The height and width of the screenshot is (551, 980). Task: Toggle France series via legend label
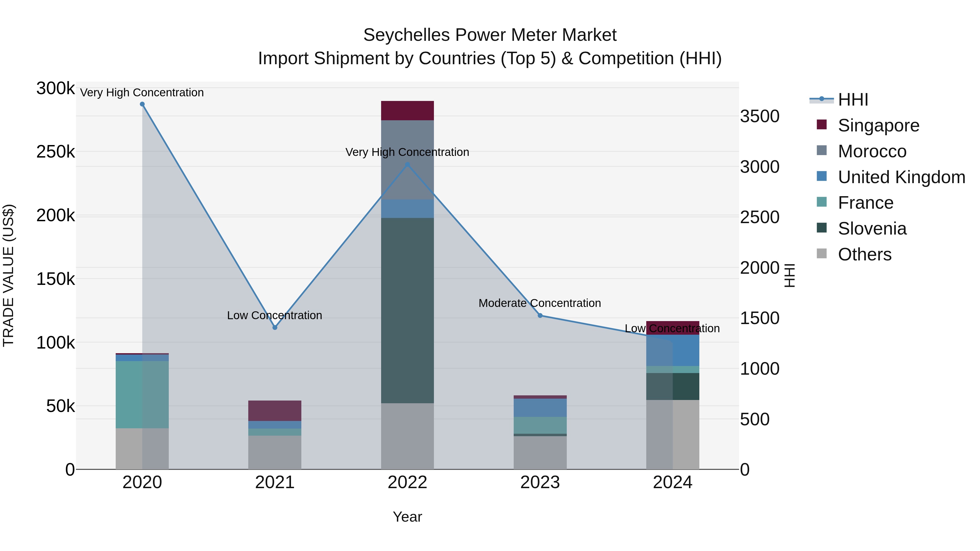pos(866,203)
